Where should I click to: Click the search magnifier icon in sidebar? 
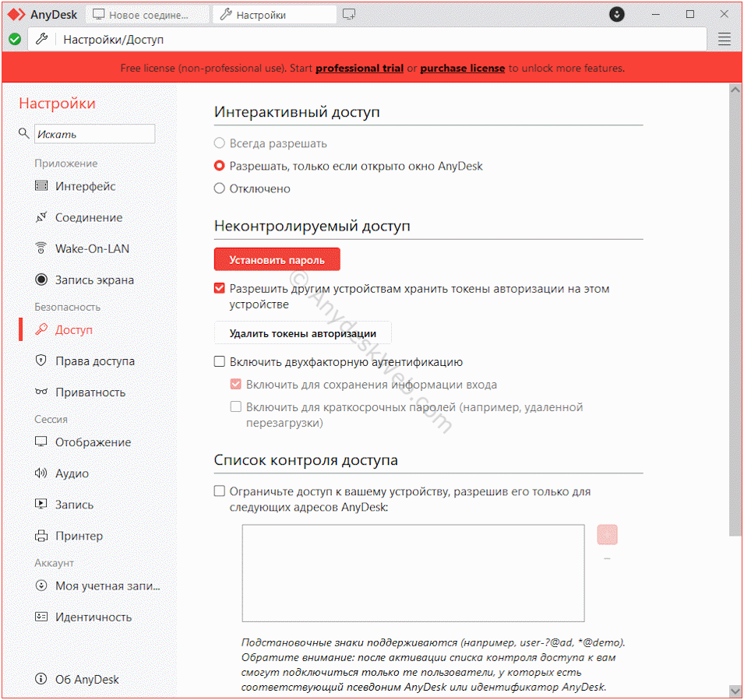23,133
